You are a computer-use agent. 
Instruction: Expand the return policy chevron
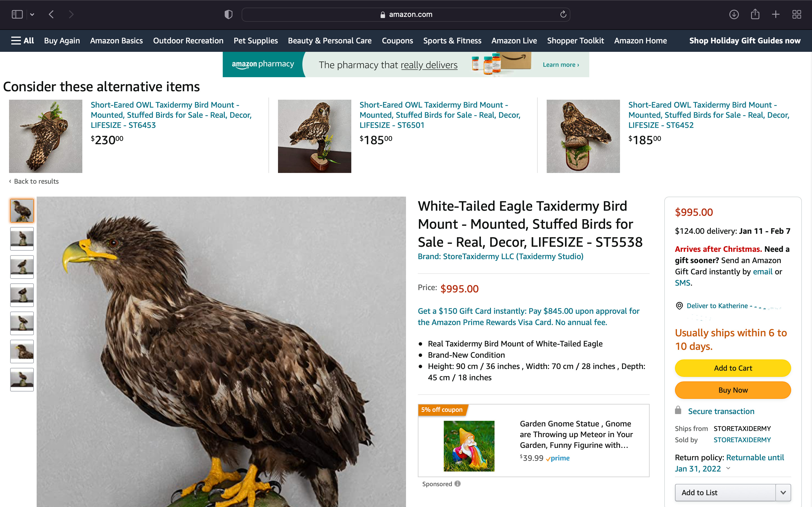(728, 468)
